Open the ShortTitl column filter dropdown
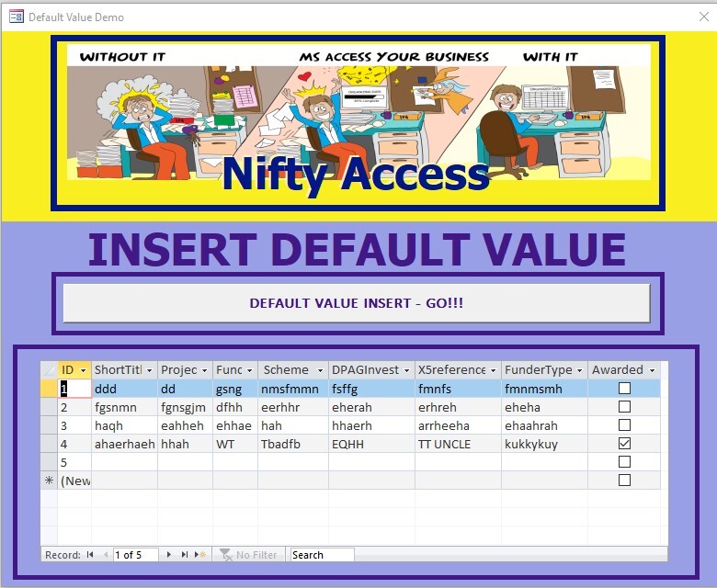Viewport: 717px width, 588px height. 150,370
